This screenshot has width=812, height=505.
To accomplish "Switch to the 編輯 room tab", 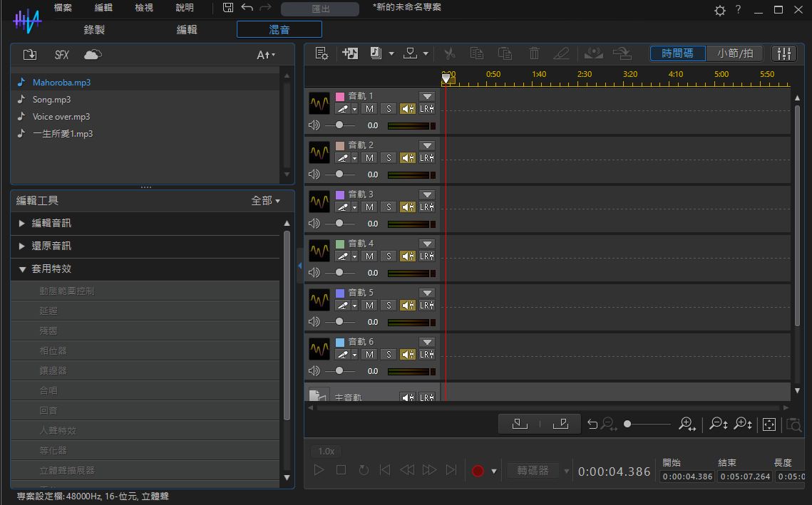I will [187, 29].
